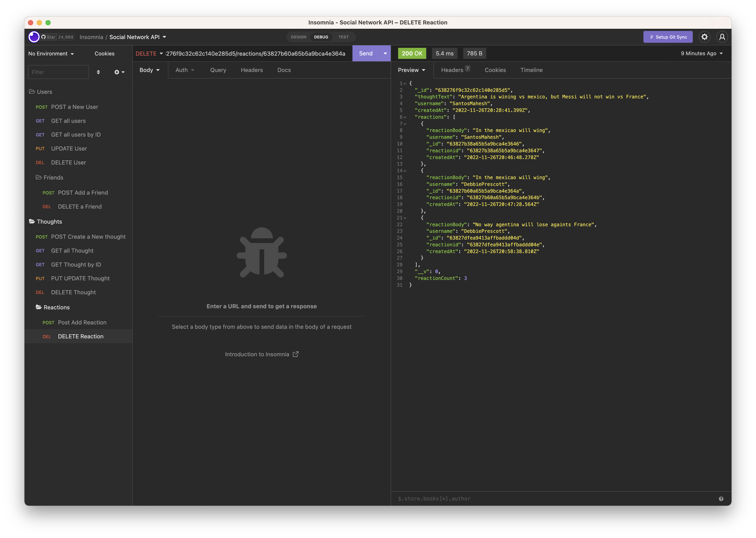
Task: Open the 9 Minutes Ago history dropdown
Action: click(x=701, y=53)
